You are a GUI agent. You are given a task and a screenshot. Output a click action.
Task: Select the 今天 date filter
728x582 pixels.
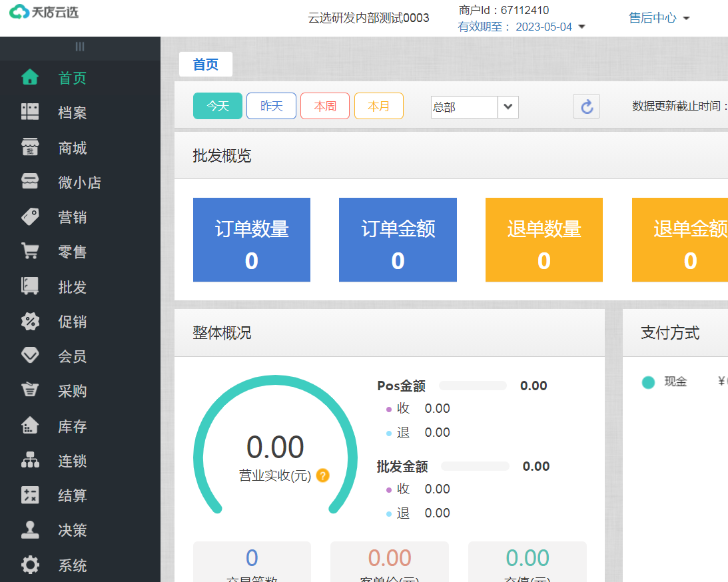pyautogui.click(x=217, y=106)
